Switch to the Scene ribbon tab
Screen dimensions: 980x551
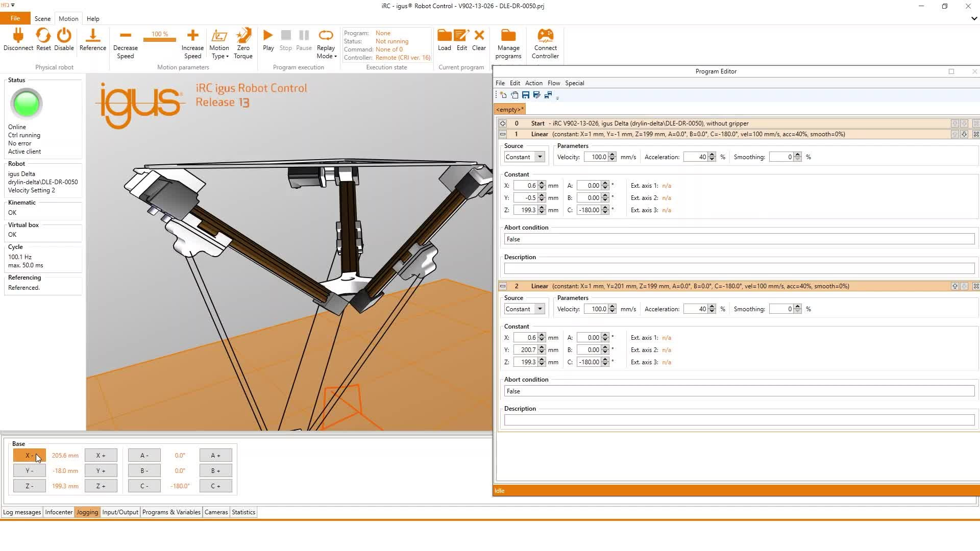tap(42, 18)
